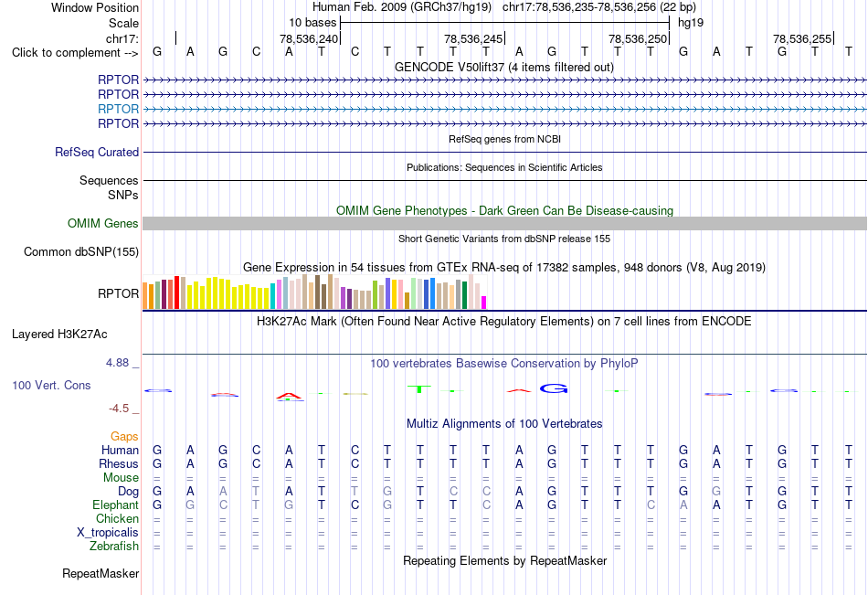868x595 pixels.
Task: Click the 78,536,240 coordinate label
Action: 308,38
